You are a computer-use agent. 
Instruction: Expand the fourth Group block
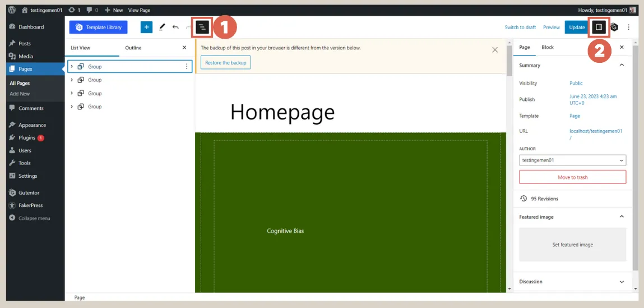pos(72,107)
